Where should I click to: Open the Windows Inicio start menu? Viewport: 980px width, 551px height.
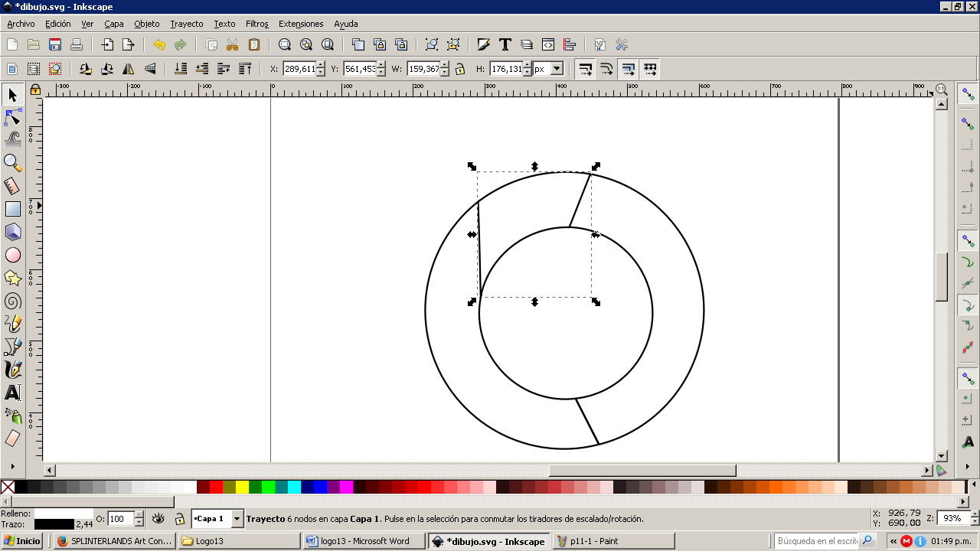(x=22, y=541)
